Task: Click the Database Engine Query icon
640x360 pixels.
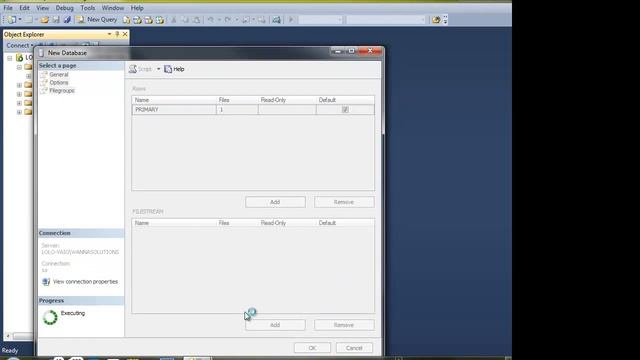Action: [127, 20]
